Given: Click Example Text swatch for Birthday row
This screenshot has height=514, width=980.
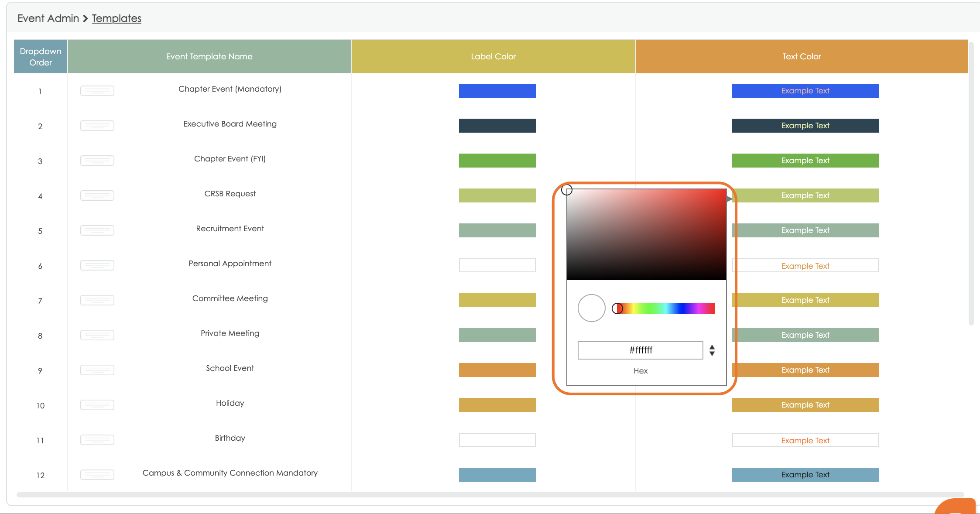Looking at the screenshot, I should [805, 440].
